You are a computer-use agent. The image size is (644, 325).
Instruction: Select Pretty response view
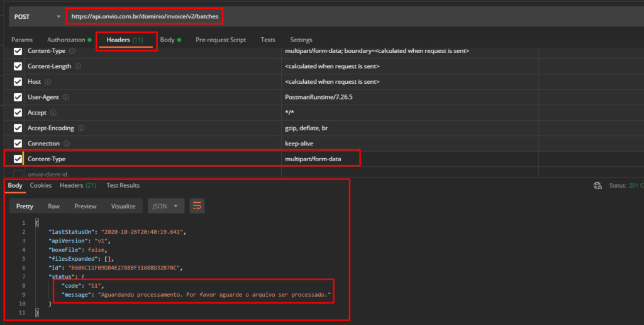point(25,206)
